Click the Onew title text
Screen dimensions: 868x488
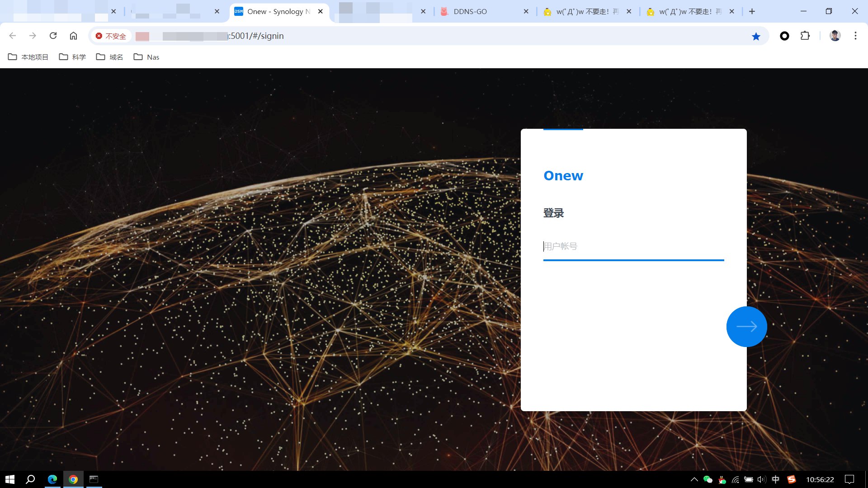pos(563,176)
